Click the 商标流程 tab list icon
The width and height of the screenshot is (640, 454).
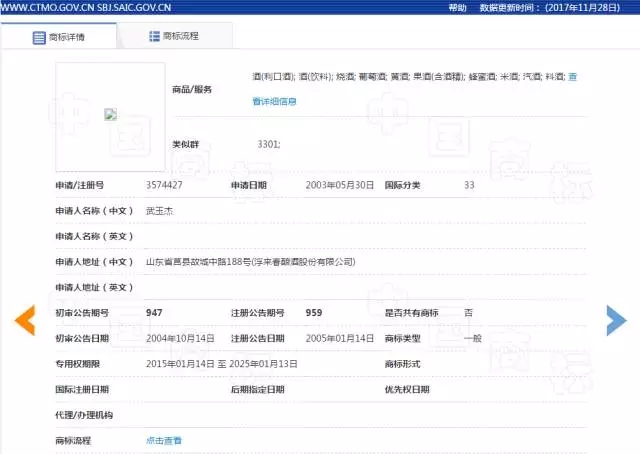click(153, 36)
